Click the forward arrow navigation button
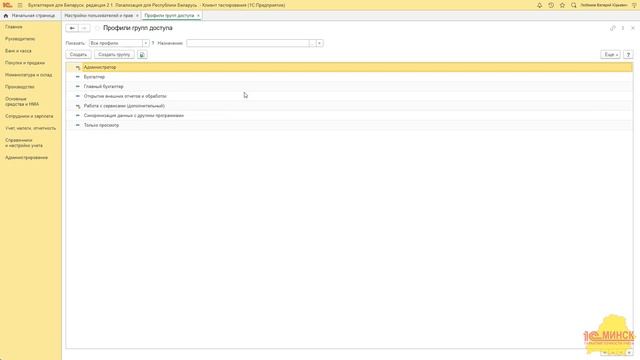Viewport: 640px width, 360px height. (84, 28)
